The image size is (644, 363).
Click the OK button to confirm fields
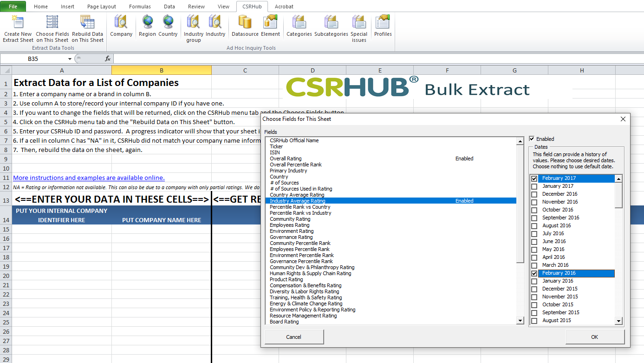click(x=594, y=337)
